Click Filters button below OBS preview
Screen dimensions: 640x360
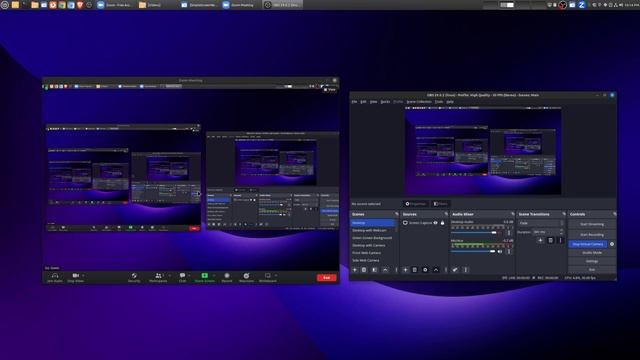tap(440, 204)
